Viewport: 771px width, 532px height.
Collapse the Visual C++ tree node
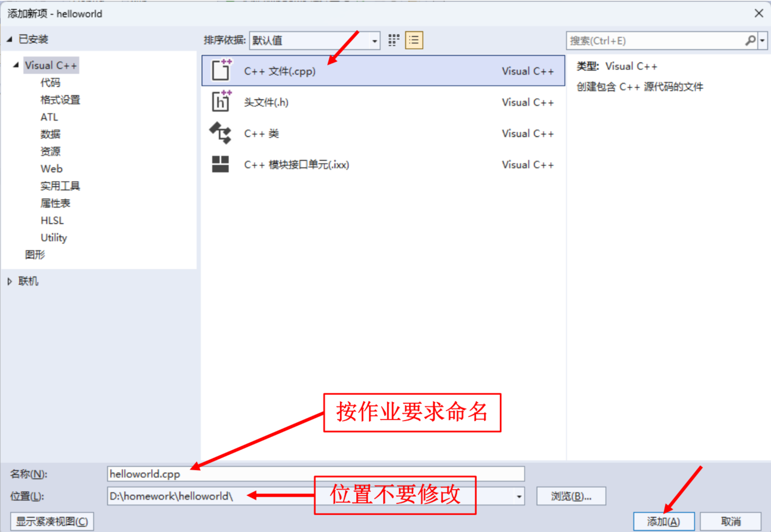pos(16,65)
